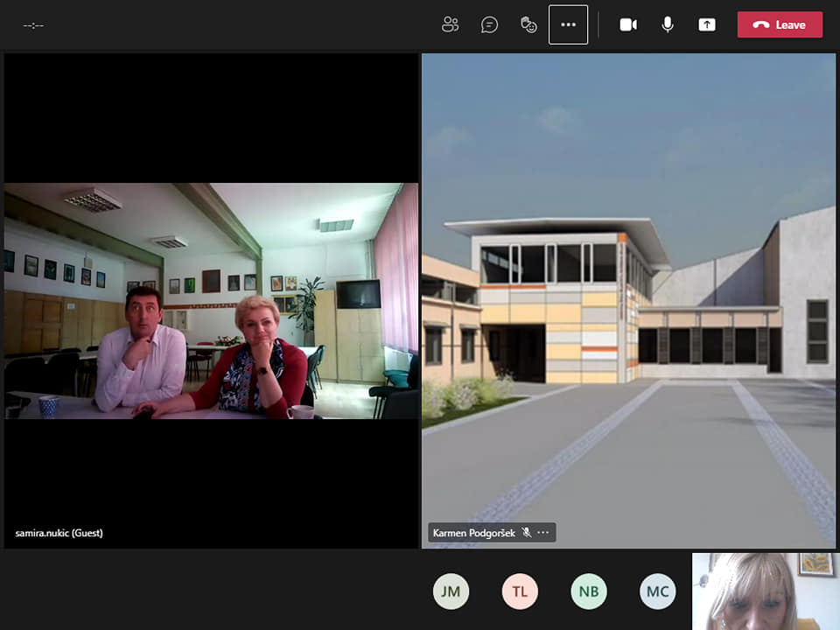The width and height of the screenshot is (840, 630).
Task: Open the meeting chat conversation
Action: pyautogui.click(x=489, y=24)
